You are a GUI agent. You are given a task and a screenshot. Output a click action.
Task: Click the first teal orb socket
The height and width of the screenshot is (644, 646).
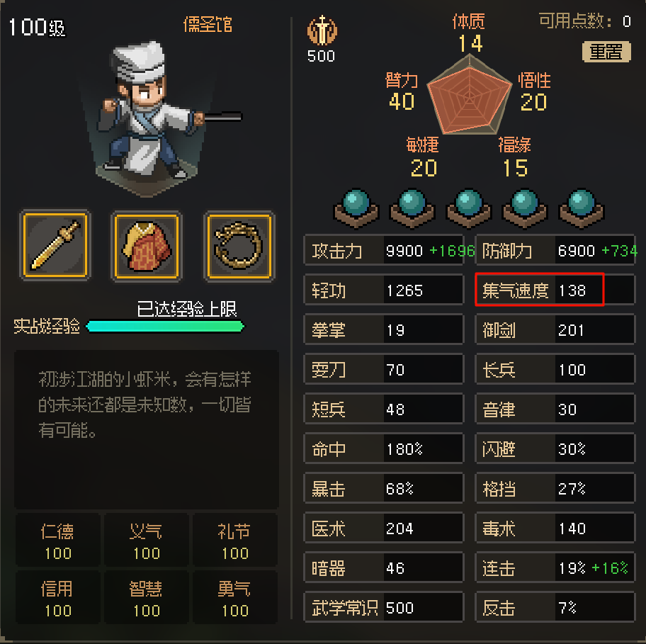[x=356, y=208]
